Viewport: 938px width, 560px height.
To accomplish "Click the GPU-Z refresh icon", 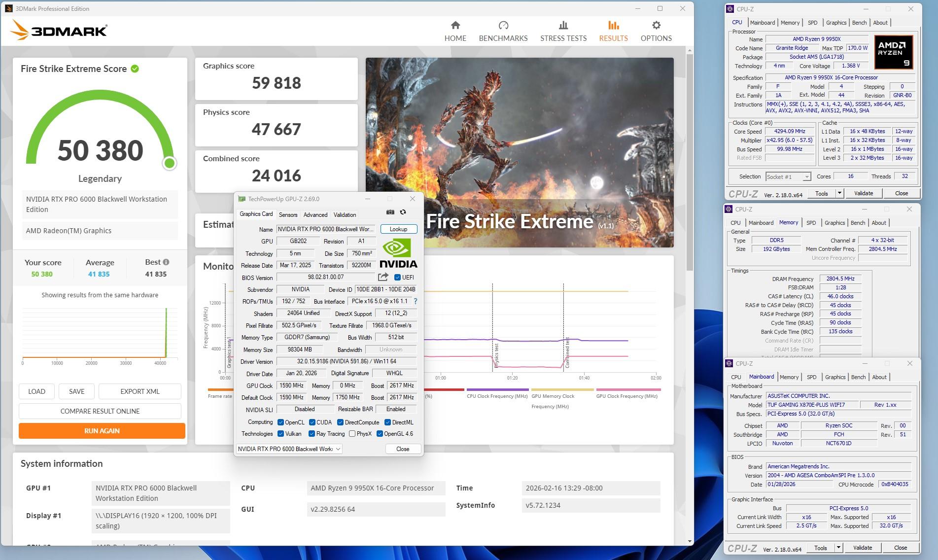I will [403, 212].
